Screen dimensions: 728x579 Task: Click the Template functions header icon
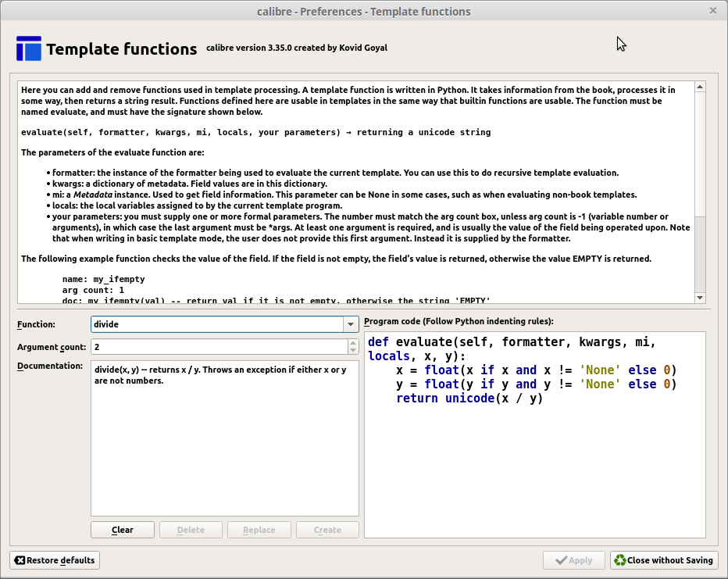(x=29, y=48)
